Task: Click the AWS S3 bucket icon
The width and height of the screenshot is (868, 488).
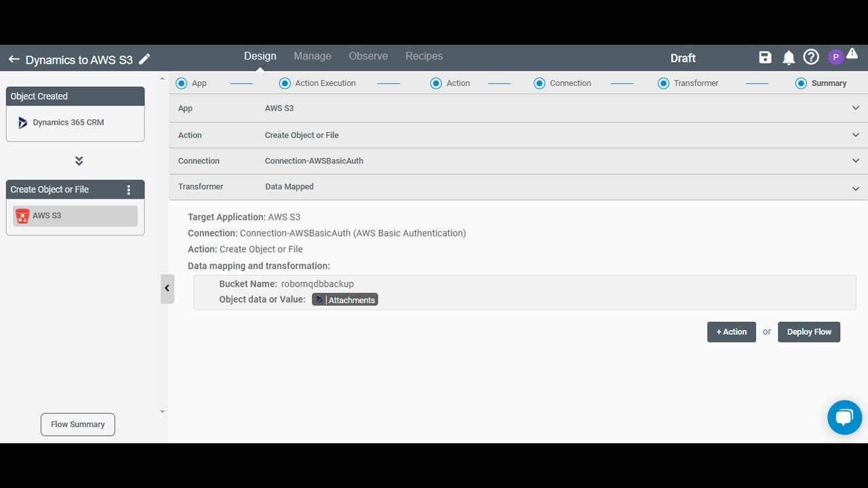Action: click(x=22, y=216)
